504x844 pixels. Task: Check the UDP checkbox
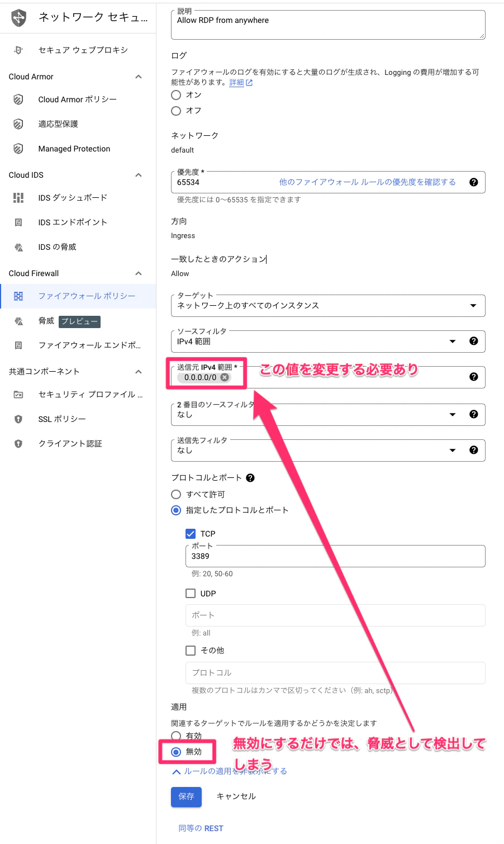point(191,594)
